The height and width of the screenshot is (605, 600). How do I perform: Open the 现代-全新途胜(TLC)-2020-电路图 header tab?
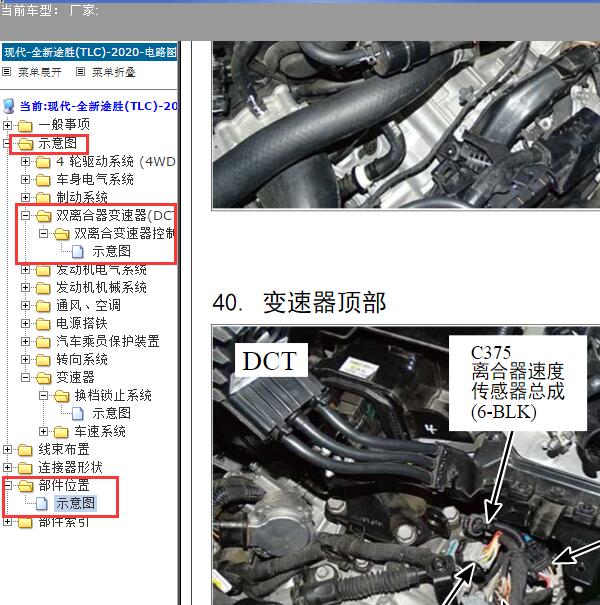coord(90,52)
